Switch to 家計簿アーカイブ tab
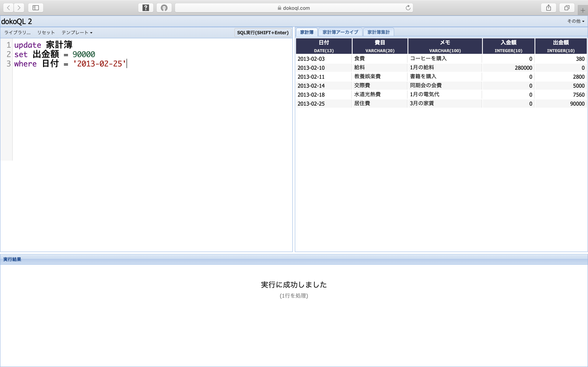This screenshot has height=367, width=588. click(x=340, y=32)
